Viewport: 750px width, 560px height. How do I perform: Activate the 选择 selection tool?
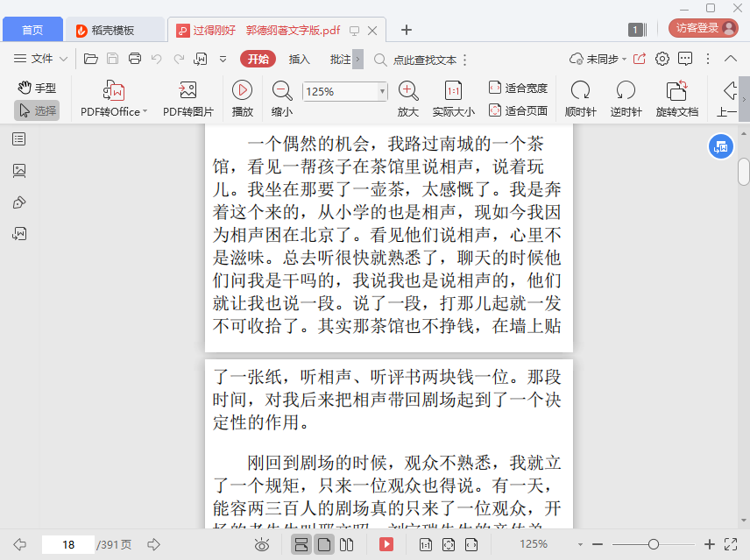[x=37, y=110]
